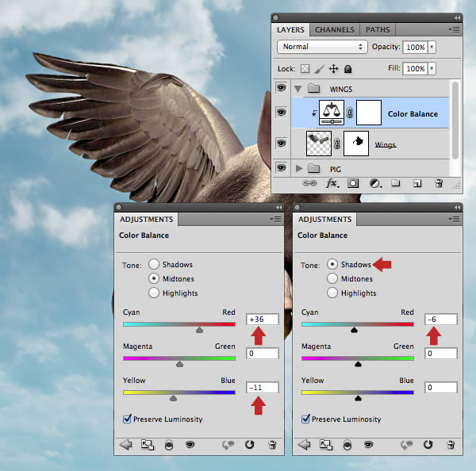Expand the PIG group

pyautogui.click(x=299, y=168)
